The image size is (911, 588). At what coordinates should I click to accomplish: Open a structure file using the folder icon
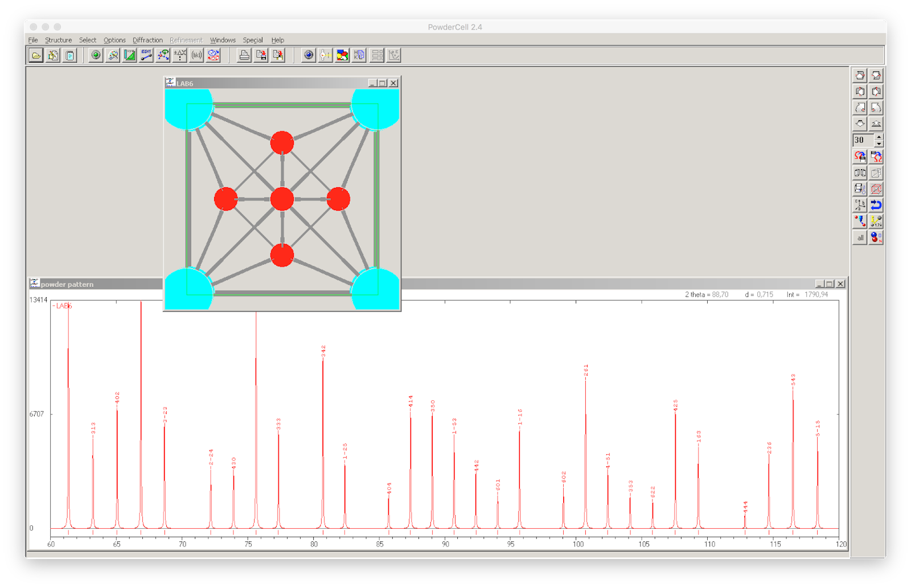coord(36,55)
